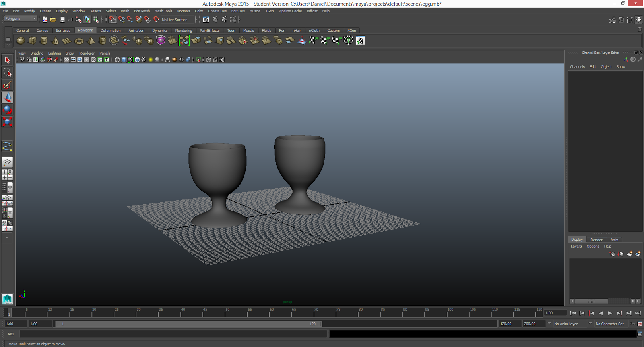Activate the Scale tool in the toolbox
Viewport: 644px width, 347px height.
pyautogui.click(x=7, y=121)
